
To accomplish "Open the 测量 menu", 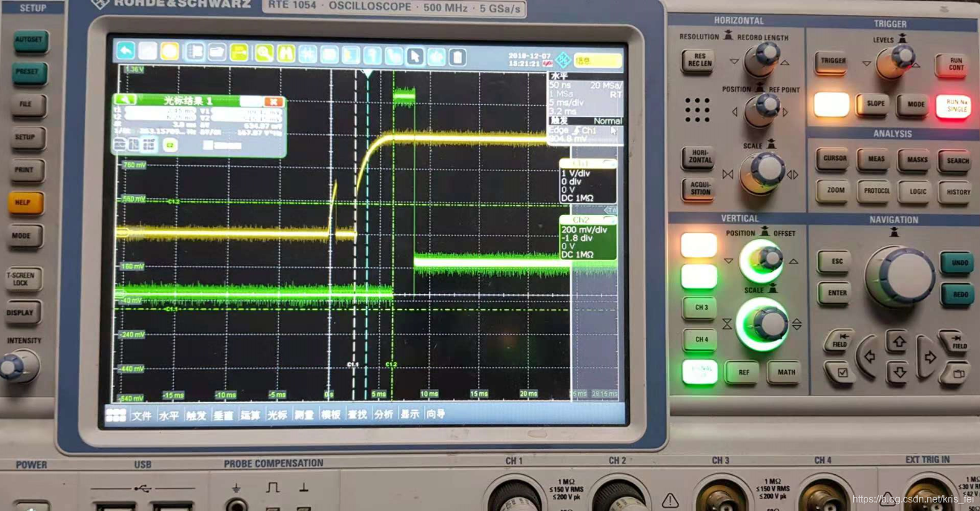I will 304,415.
